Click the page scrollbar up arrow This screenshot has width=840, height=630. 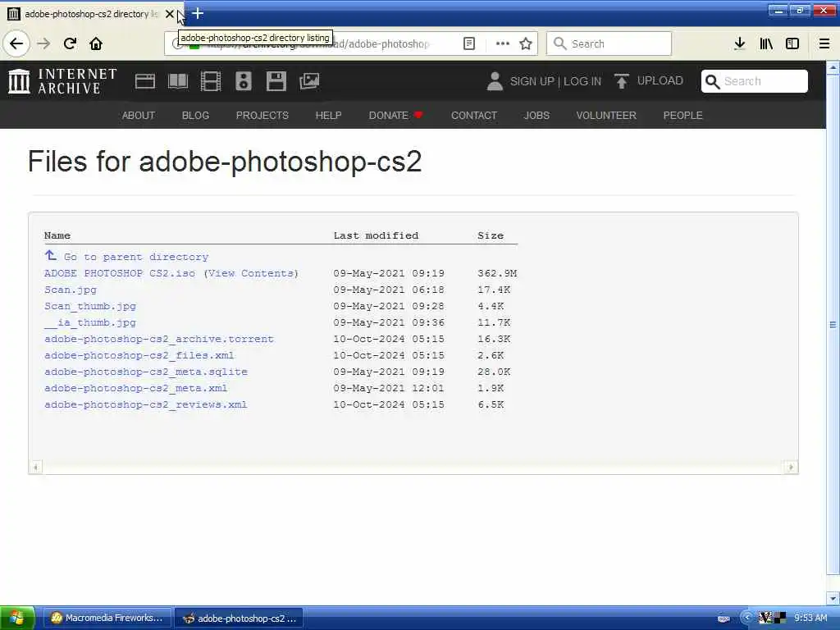(x=833, y=68)
